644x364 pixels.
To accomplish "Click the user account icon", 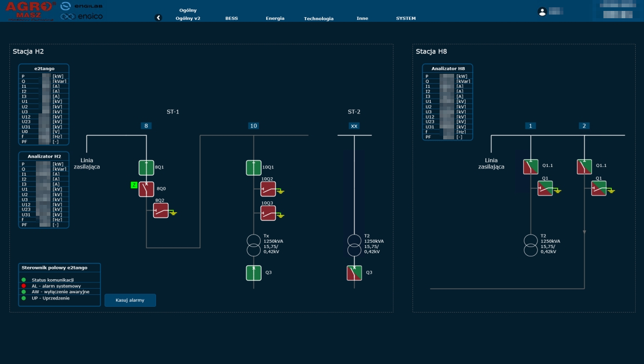I will tap(542, 11).
